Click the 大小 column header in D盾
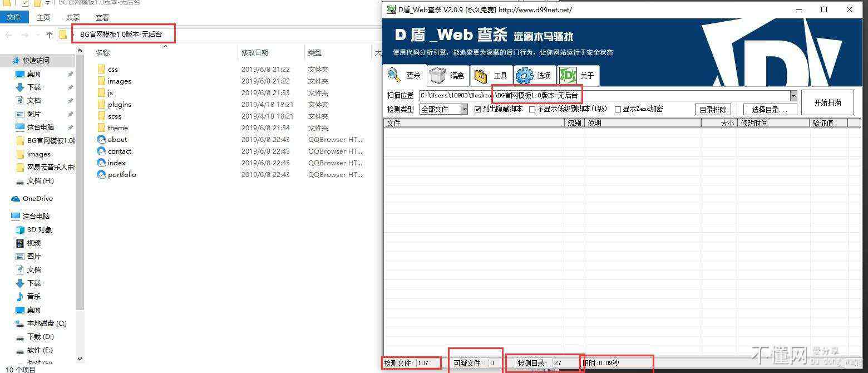 click(x=719, y=123)
